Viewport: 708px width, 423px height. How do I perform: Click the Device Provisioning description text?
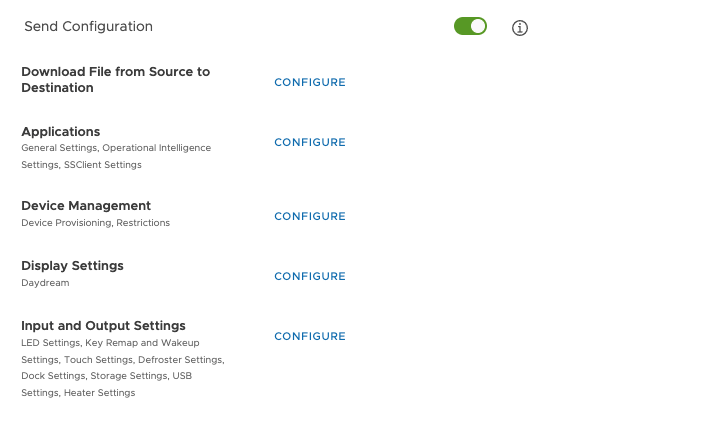point(66,223)
